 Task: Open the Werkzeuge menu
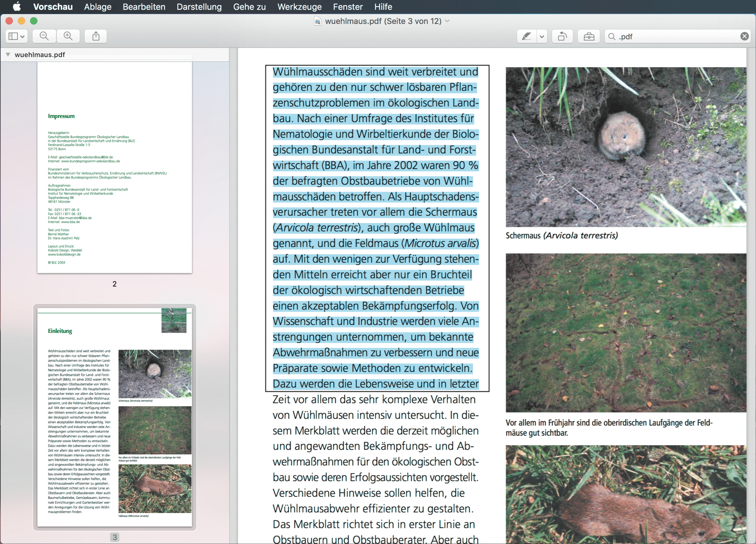click(299, 7)
